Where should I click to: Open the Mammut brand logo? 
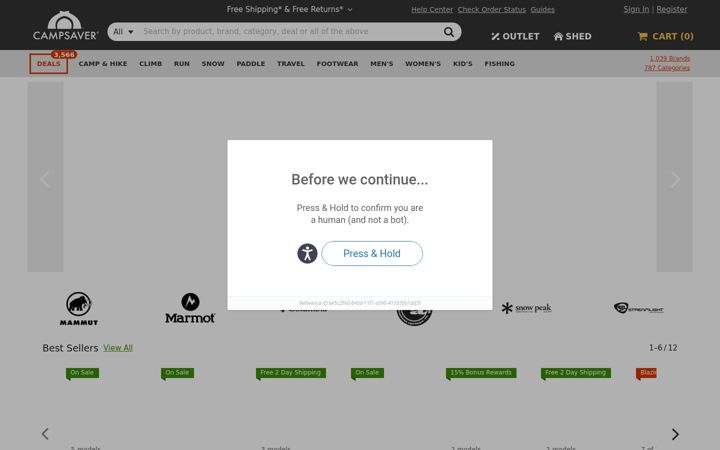(x=79, y=309)
